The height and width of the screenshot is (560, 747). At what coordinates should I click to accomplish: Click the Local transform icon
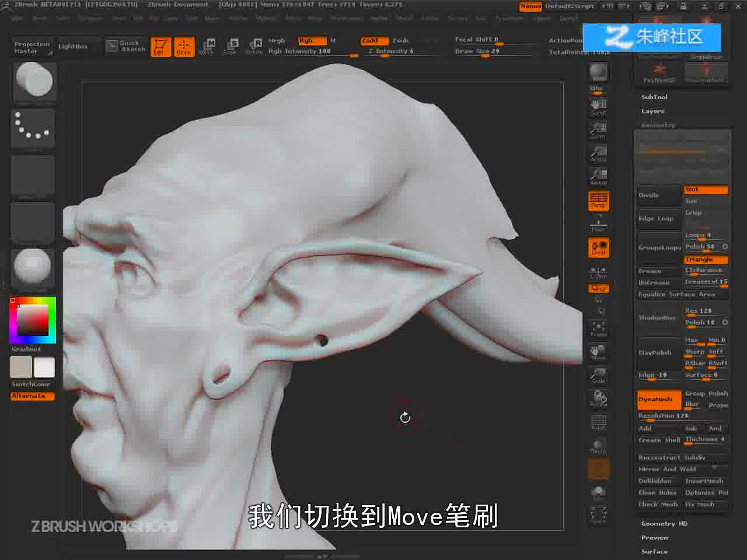pyautogui.click(x=598, y=247)
